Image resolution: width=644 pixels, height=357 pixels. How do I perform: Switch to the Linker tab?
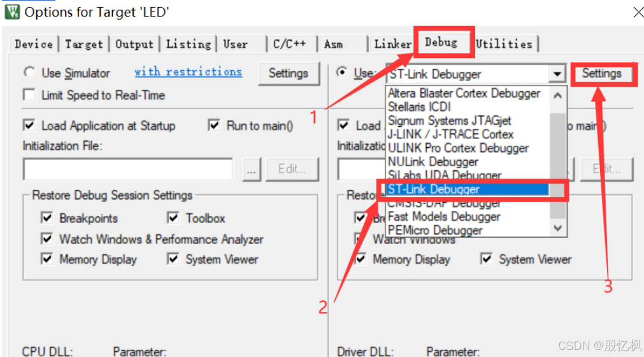click(392, 44)
